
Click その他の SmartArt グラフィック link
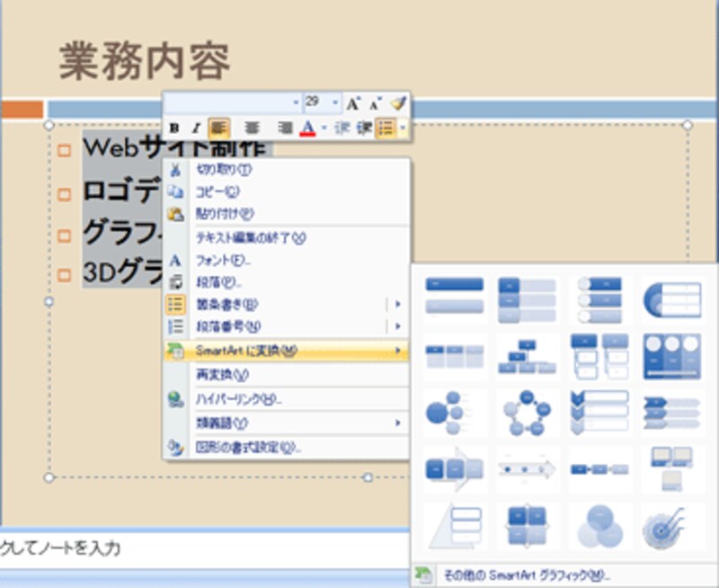pos(565,575)
